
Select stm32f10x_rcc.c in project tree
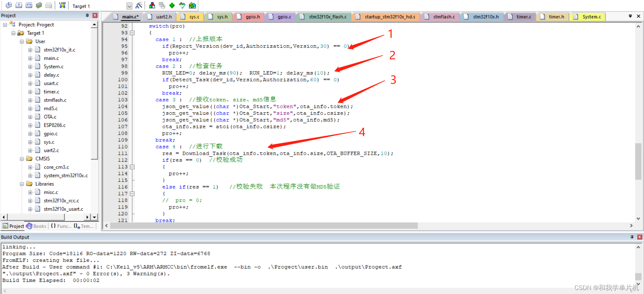tap(61, 201)
